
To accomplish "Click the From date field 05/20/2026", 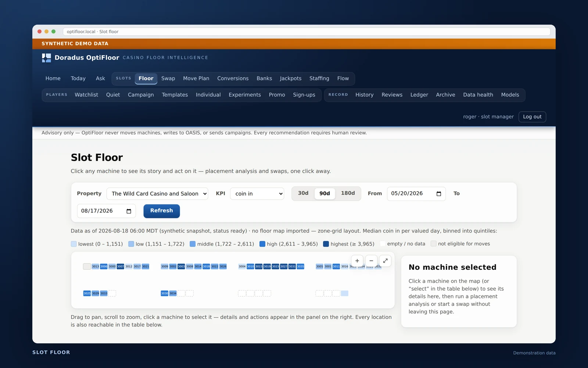I will [x=416, y=194].
